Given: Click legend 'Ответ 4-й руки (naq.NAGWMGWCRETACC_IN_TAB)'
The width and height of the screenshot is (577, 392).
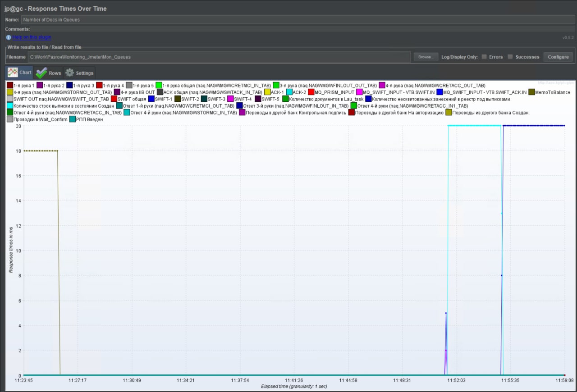Looking at the screenshot, I should 68,113.
